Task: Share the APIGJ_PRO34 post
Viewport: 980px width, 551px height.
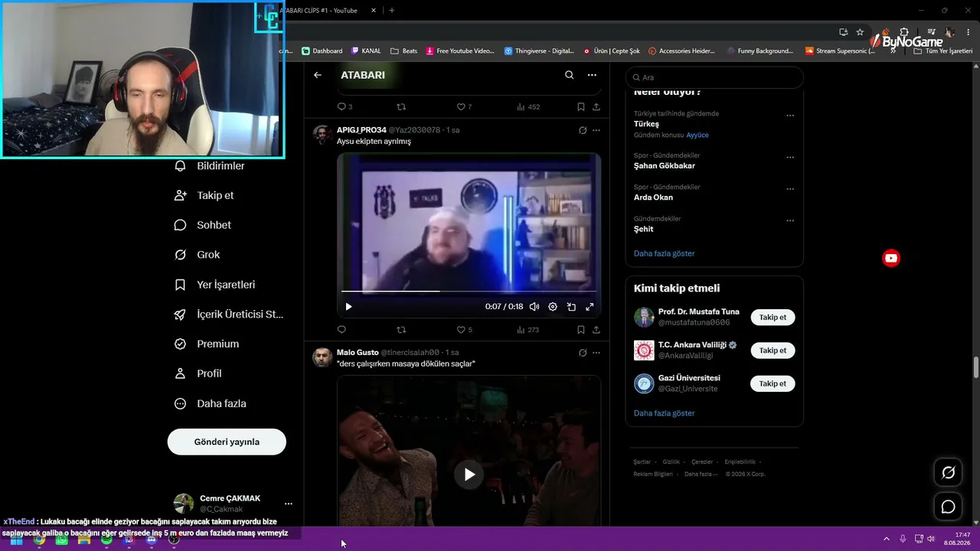Action: [x=596, y=330]
